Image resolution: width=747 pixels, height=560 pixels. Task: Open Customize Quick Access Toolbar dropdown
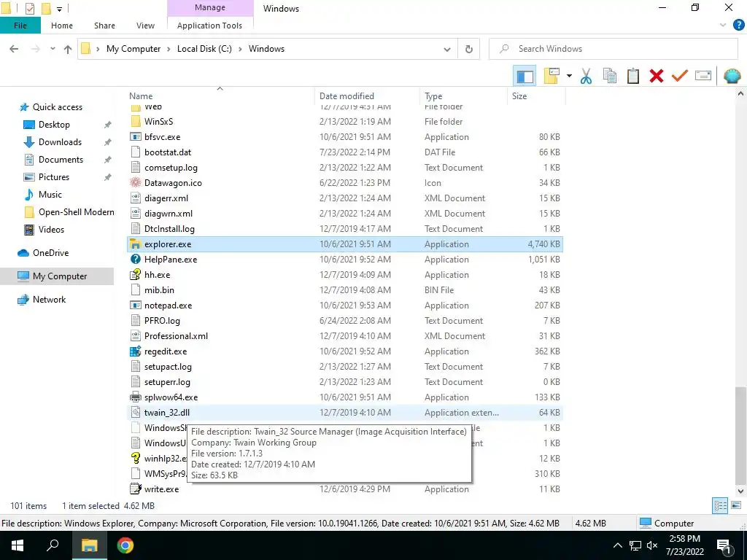(x=59, y=9)
